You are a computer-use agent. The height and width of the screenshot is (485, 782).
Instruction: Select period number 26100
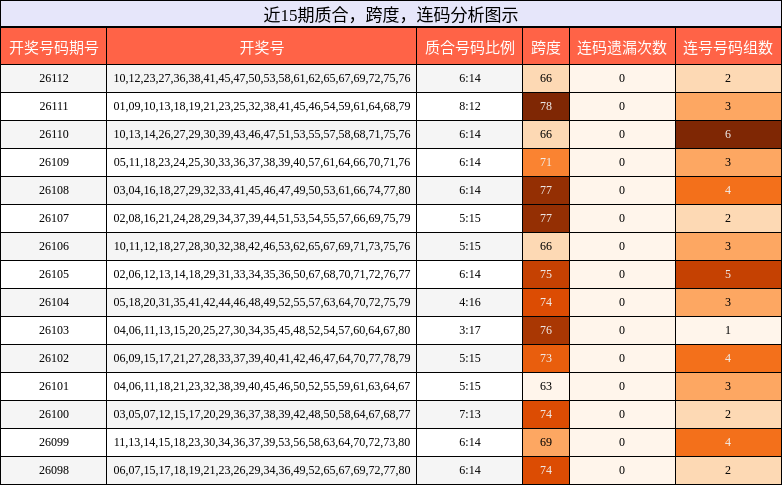click(x=53, y=414)
